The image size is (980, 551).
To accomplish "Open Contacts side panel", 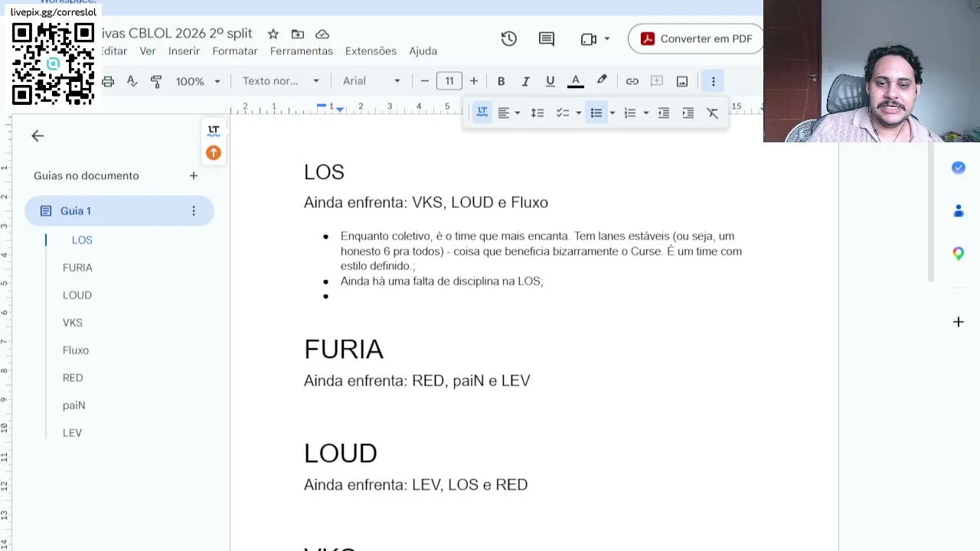I will pyautogui.click(x=959, y=210).
